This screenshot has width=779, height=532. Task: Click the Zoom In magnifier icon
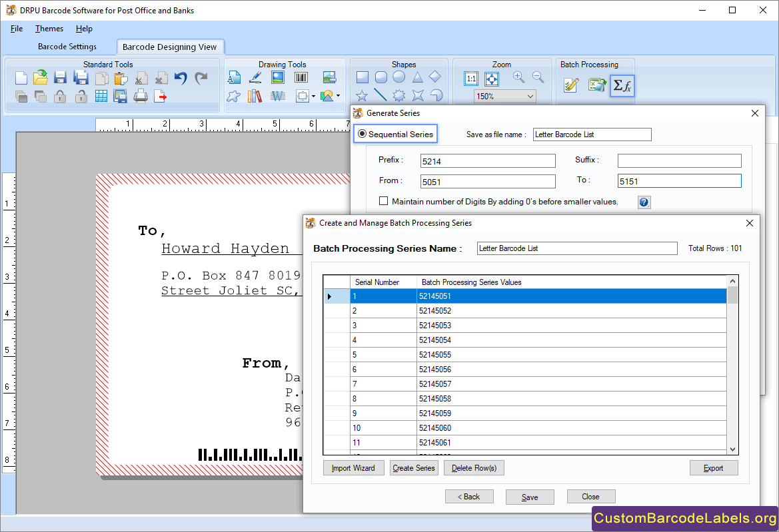click(x=518, y=78)
